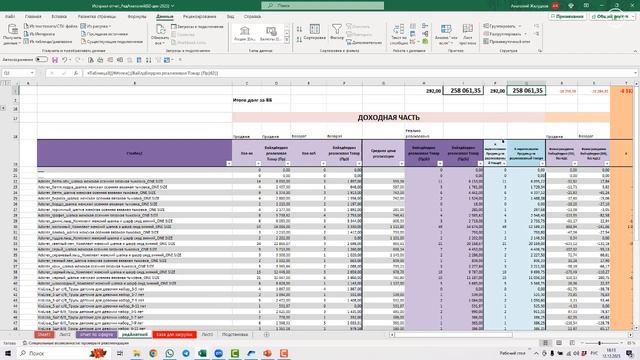Toggle the Автосохранение switch
The image size is (640, 360).
(41, 60)
